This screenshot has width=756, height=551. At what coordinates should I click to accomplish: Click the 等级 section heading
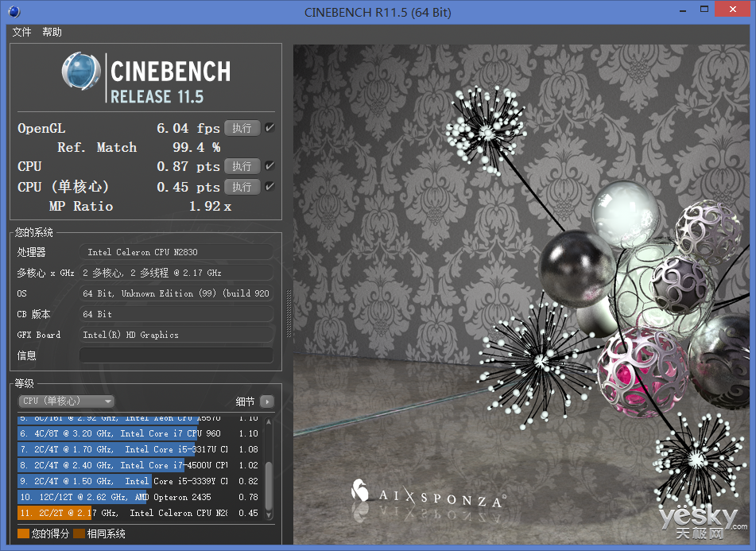(24, 383)
